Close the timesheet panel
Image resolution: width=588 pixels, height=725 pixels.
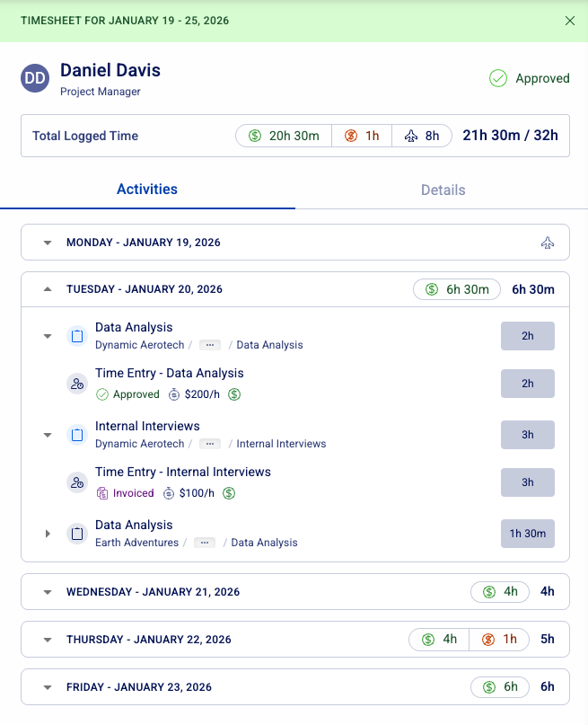(x=570, y=21)
